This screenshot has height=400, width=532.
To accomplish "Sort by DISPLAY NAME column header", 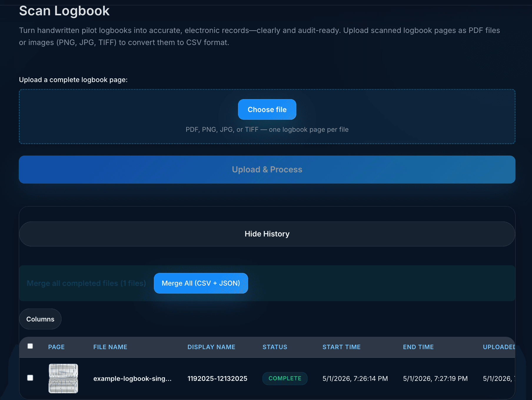I will (211, 347).
